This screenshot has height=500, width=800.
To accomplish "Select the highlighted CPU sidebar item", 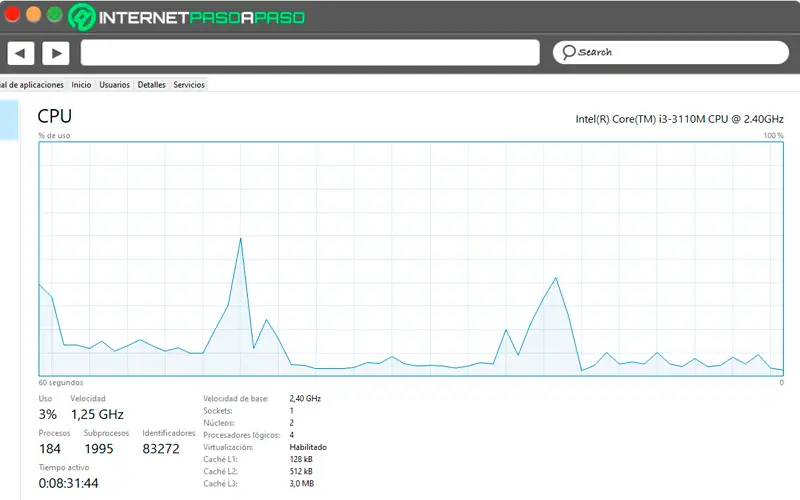I will (9, 120).
